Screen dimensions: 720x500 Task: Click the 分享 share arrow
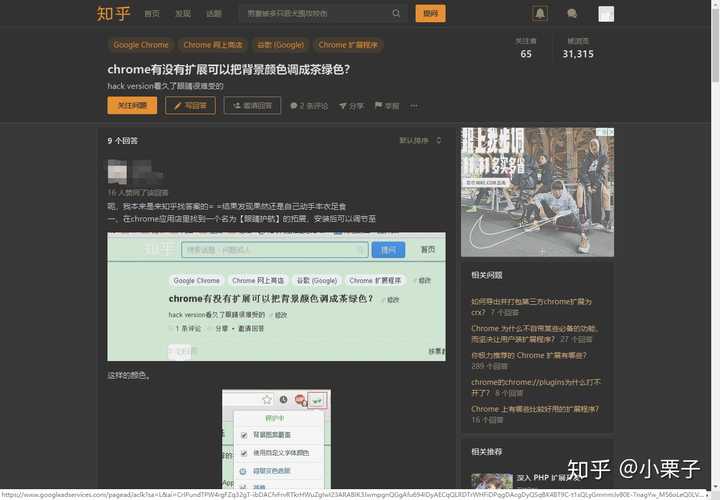(x=351, y=106)
